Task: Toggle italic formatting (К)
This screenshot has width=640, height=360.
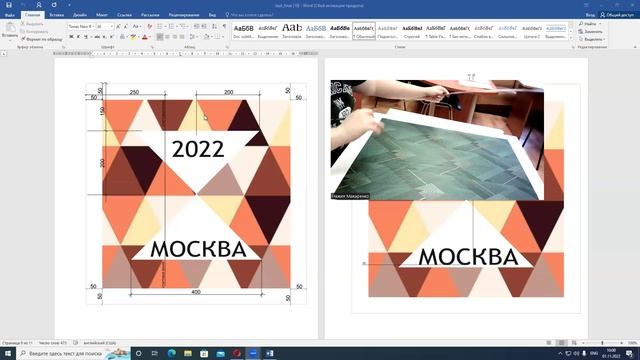Action: click(x=78, y=37)
